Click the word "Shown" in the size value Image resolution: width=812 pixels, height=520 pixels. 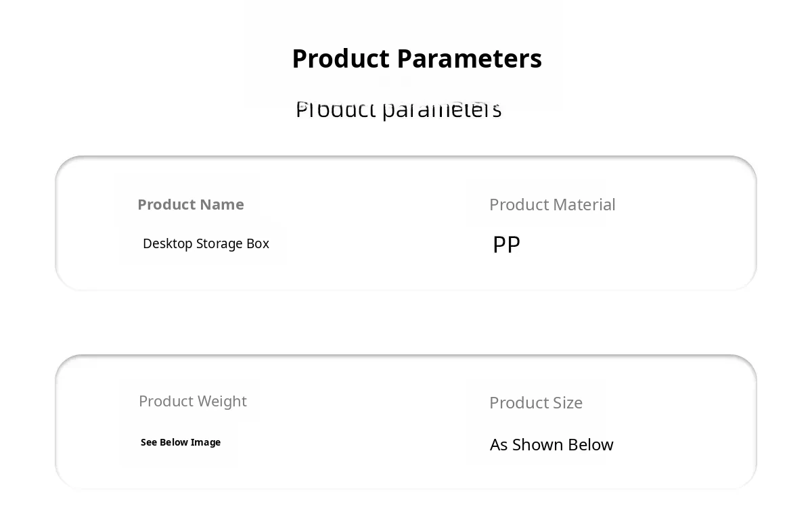tap(538, 444)
